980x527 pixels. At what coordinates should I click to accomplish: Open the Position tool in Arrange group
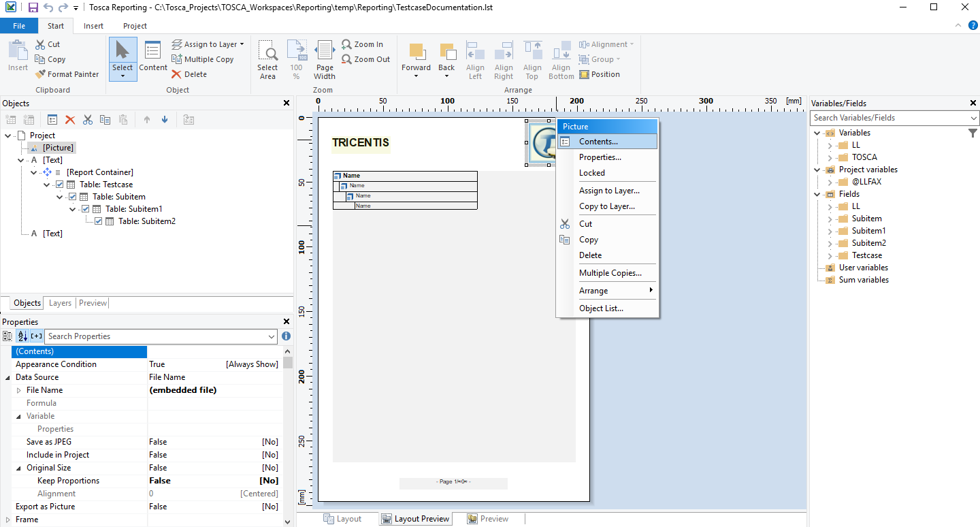point(599,74)
